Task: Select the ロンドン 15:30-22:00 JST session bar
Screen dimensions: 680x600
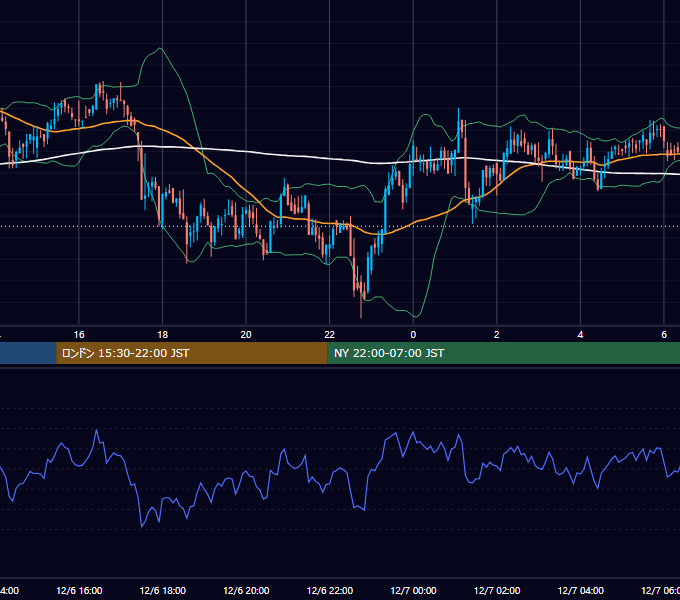Action: coord(192,353)
